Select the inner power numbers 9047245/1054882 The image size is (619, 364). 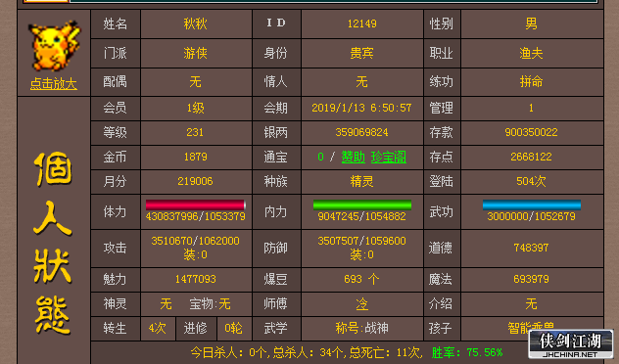coord(362,216)
